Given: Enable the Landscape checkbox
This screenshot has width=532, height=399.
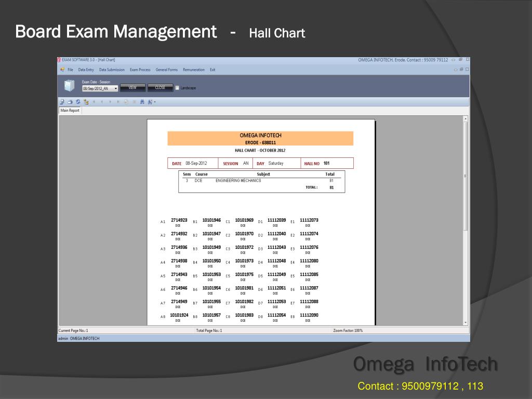Looking at the screenshot, I should click(177, 88).
